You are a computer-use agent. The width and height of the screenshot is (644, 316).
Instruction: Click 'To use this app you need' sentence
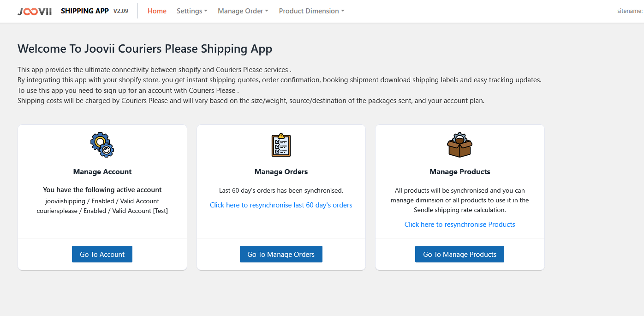[128, 90]
